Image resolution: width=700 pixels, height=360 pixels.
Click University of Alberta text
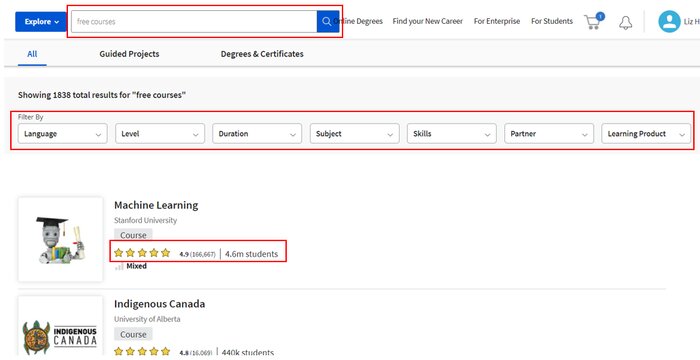(147, 319)
